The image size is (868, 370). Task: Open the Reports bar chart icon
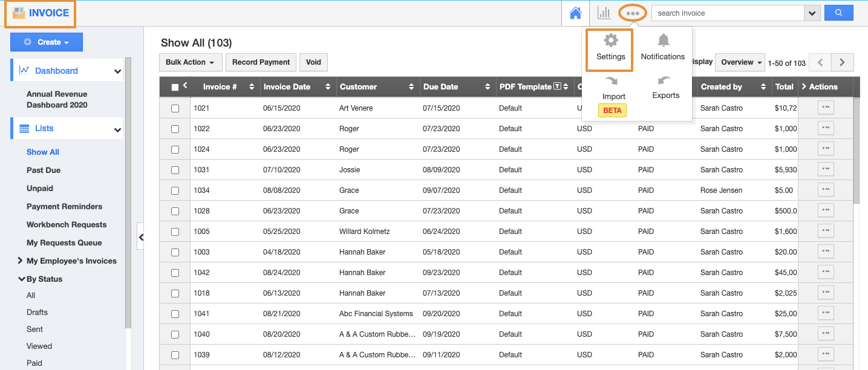tap(604, 13)
